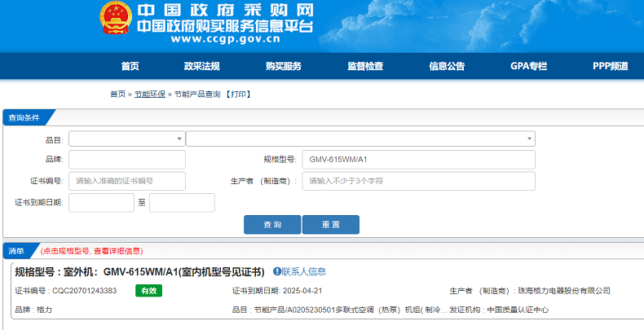Open the 首页 navigation menu item
Viewport: 644px width, 330px height.
pos(130,66)
